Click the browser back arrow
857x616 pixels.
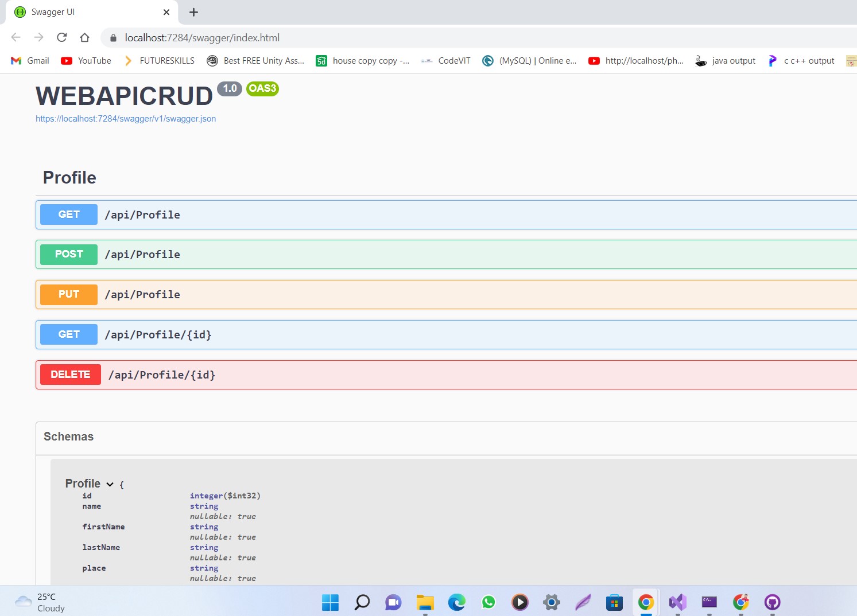[16, 38]
